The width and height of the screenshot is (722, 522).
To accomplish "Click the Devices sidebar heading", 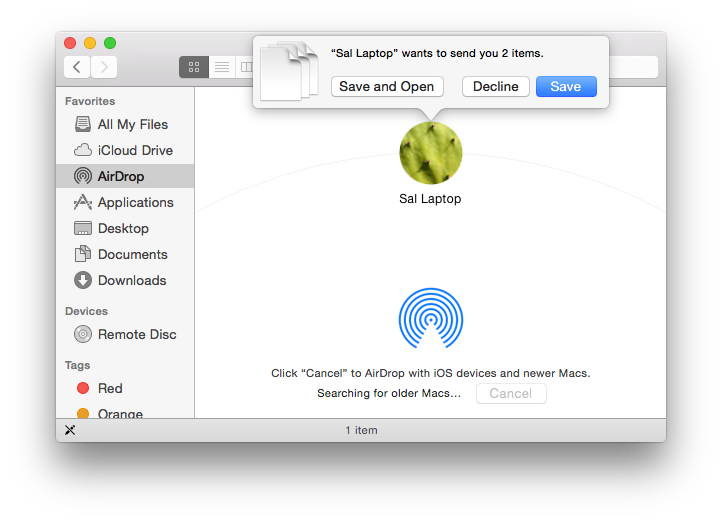I will pos(87,312).
